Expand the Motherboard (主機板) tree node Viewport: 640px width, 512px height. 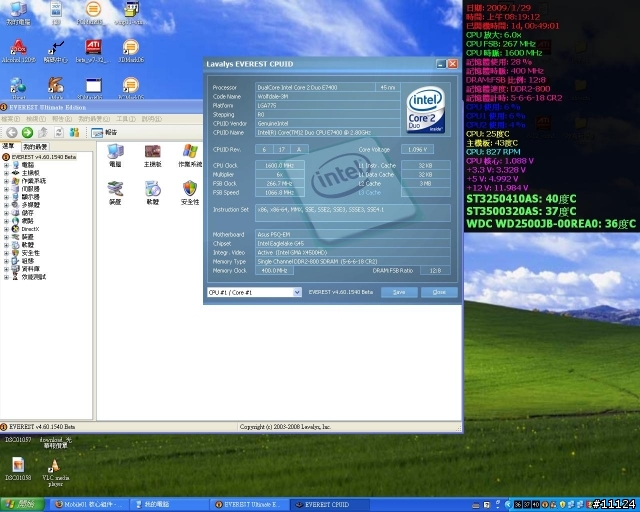pos(6,173)
